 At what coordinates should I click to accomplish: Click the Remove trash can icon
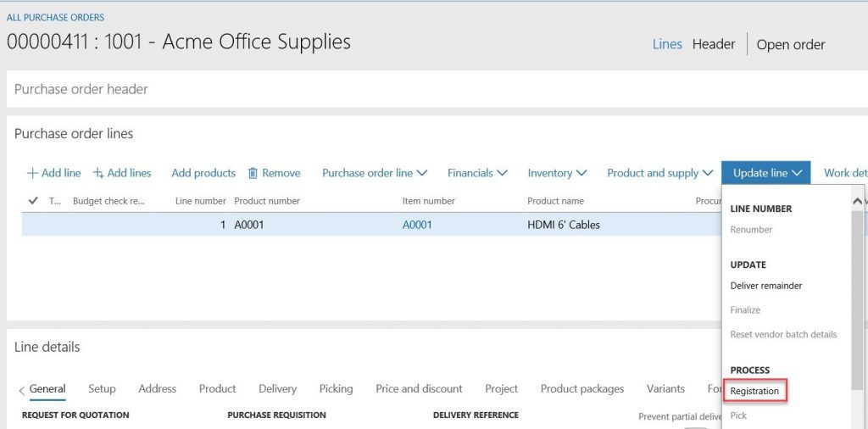coord(253,173)
